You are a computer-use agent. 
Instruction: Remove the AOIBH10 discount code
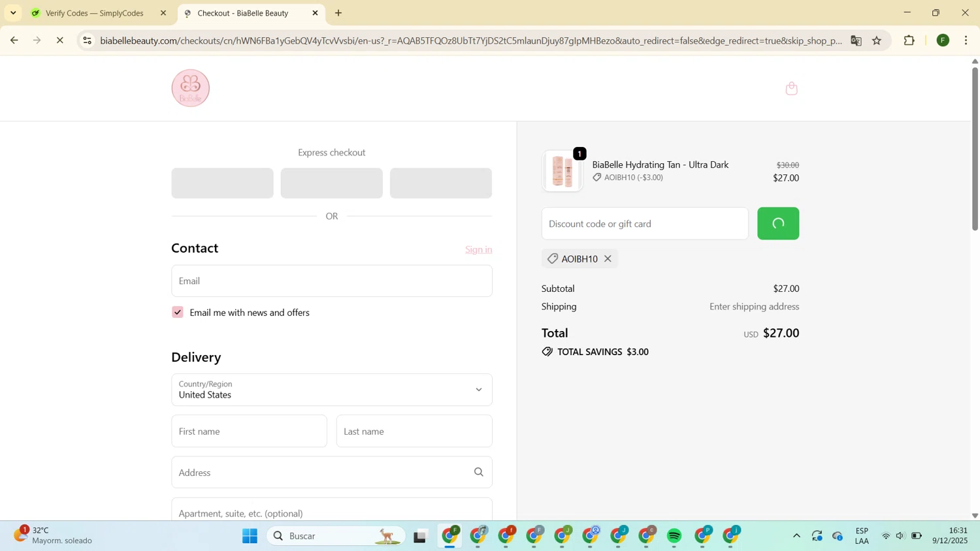[x=608, y=259]
